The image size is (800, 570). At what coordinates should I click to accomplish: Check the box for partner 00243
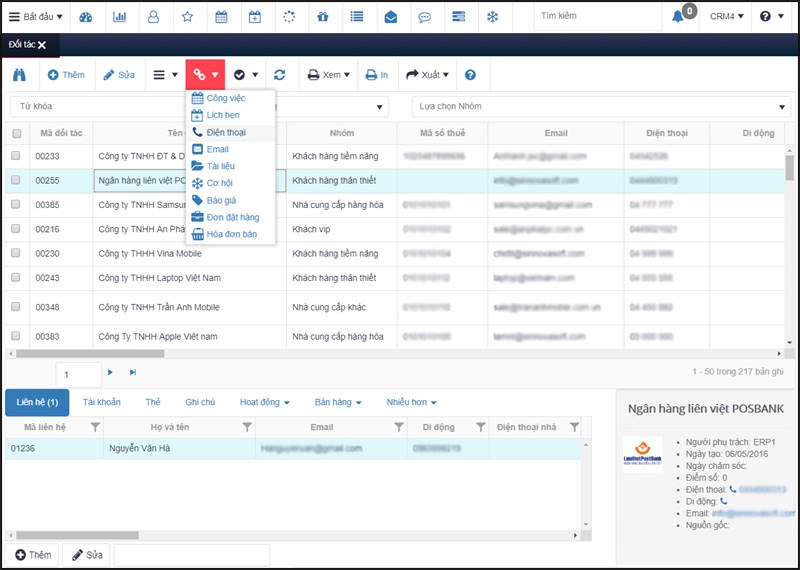(x=16, y=277)
